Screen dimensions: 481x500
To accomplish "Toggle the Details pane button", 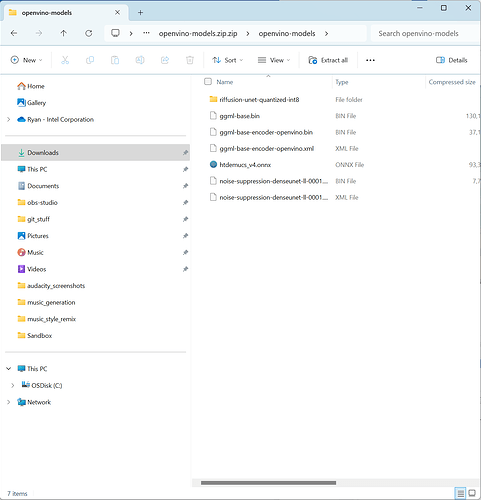I will 452,60.
